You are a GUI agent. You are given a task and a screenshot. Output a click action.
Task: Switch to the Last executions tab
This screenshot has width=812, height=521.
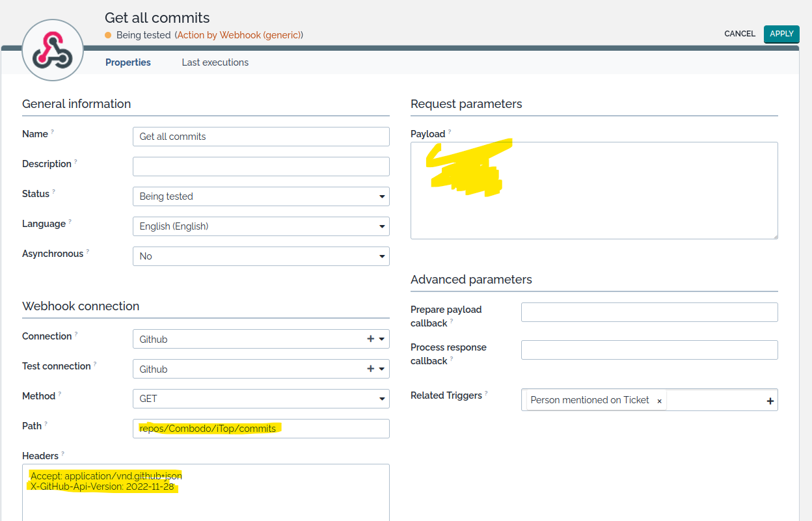coord(215,62)
